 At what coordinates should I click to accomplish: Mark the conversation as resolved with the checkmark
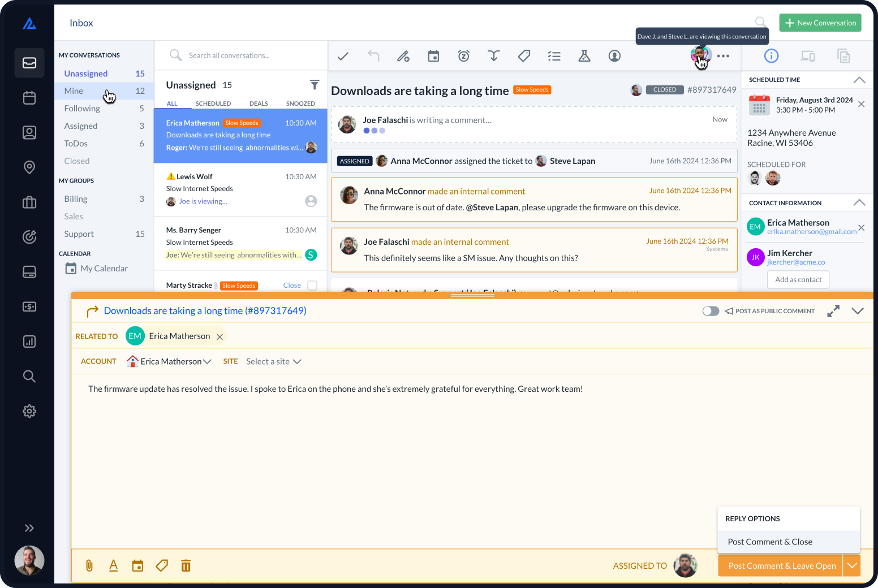pyautogui.click(x=343, y=56)
